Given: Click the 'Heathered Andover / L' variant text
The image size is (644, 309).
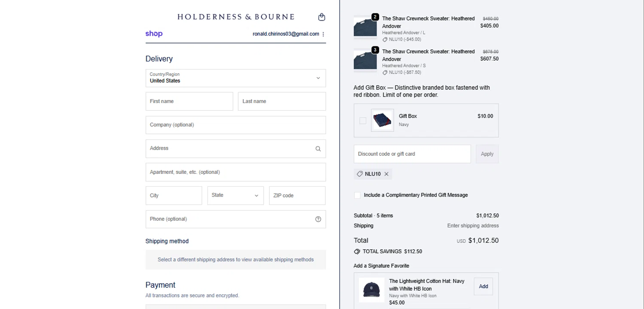Looking at the screenshot, I should coord(404,33).
